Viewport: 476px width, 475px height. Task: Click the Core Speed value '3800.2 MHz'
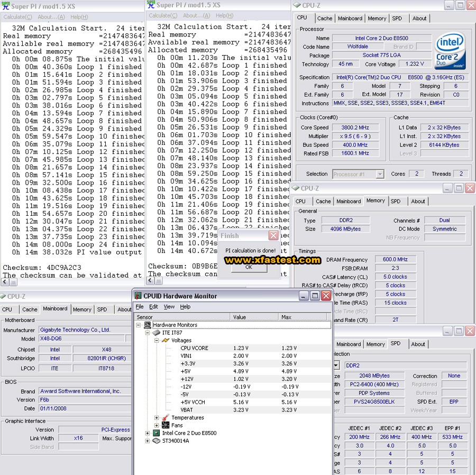355,127
